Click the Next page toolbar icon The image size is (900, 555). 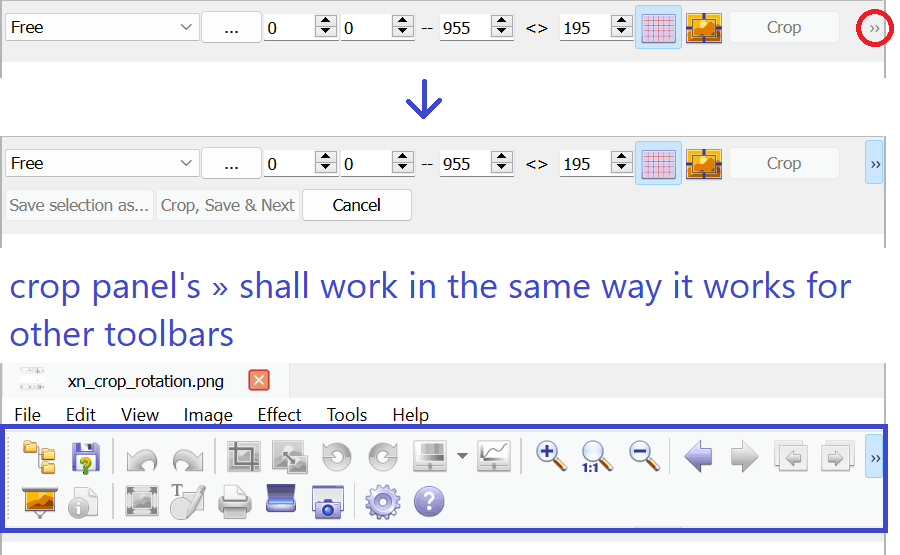tap(837, 457)
